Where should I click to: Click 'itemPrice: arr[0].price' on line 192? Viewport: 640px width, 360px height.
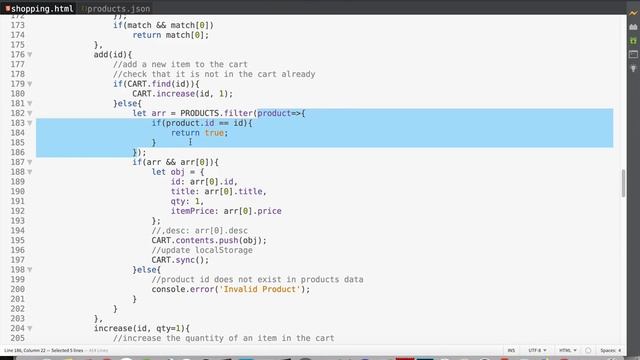coord(226,211)
